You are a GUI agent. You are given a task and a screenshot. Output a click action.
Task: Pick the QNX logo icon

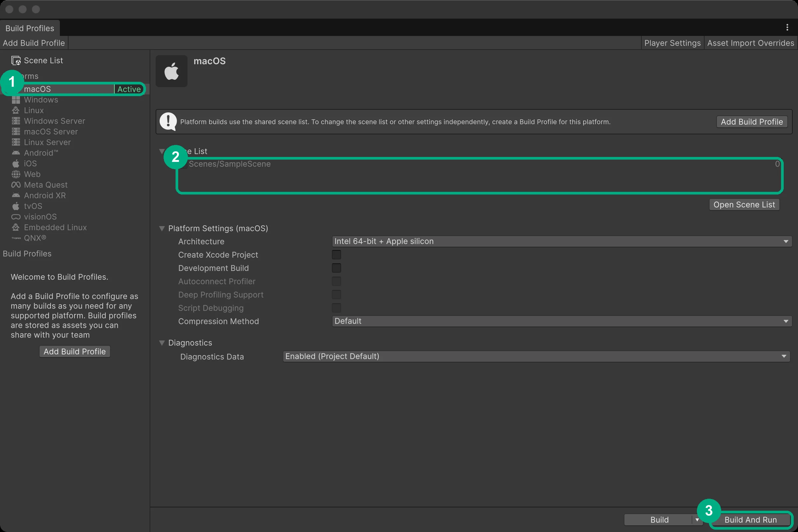click(16, 238)
